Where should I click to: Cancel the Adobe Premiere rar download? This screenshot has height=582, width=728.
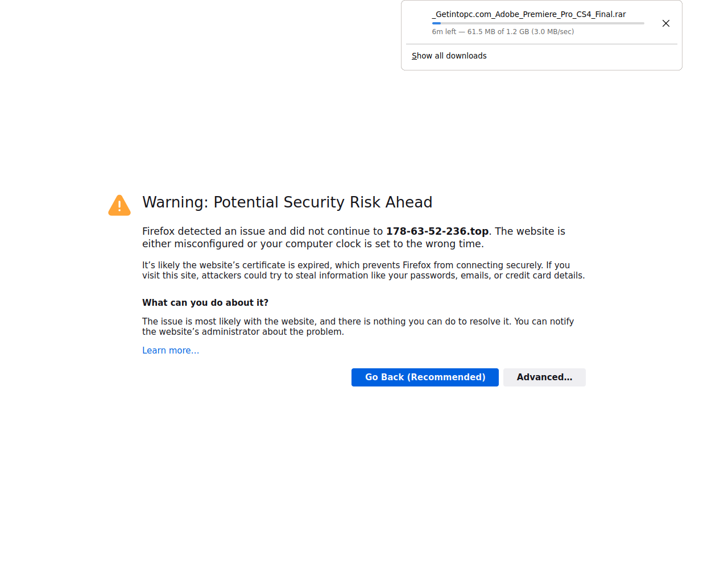click(666, 23)
